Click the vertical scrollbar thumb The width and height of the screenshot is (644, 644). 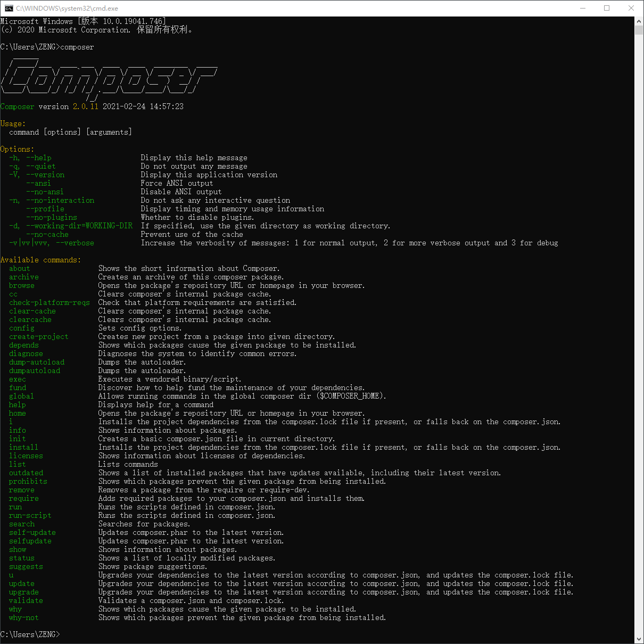point(639,30)
